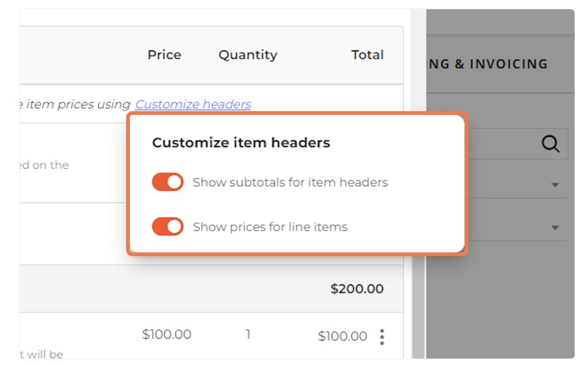
Task: Click the $100.00 line item total amount
Action: 343,336
